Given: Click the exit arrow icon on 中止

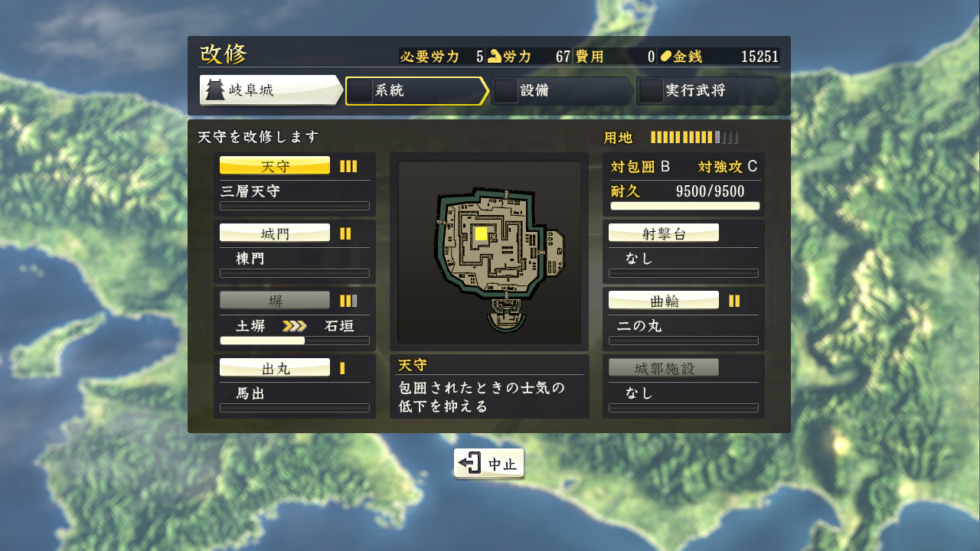Looking at the screenshot, I should click(469, 463).
